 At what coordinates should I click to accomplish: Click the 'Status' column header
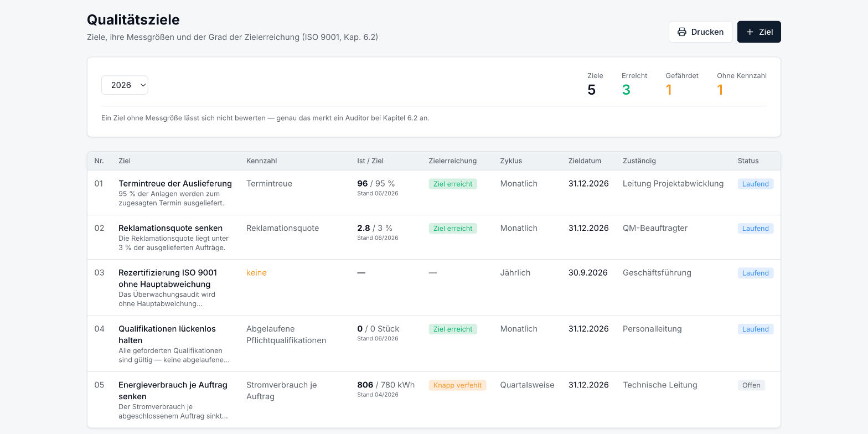[x=748, y=161]
